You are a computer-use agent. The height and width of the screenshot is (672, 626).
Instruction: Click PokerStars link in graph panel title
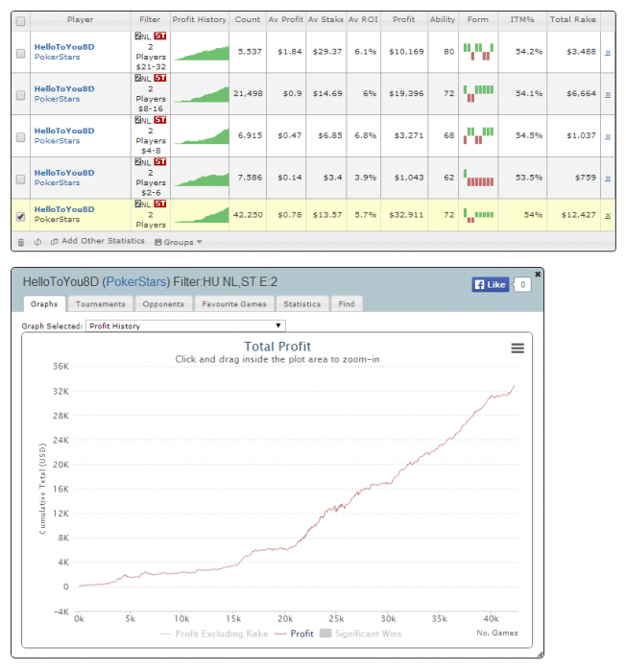pyautogui.click(x=136, y=281)
